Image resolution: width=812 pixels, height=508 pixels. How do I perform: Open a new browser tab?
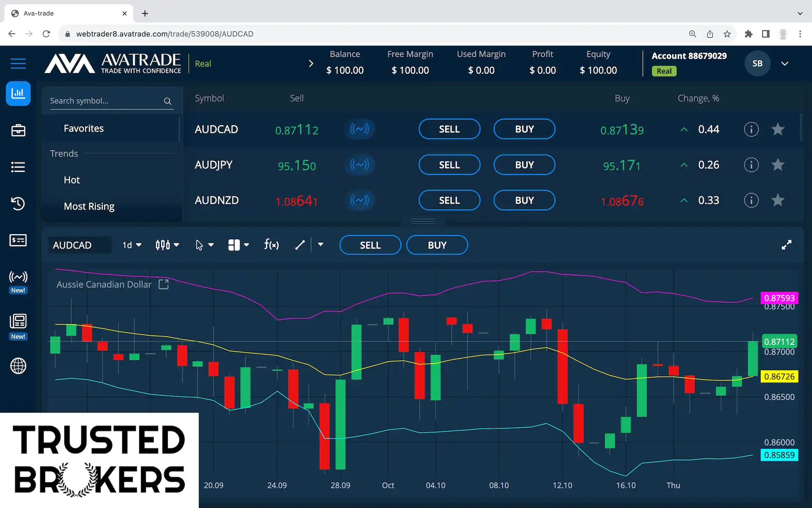click(x=145, y=14)
